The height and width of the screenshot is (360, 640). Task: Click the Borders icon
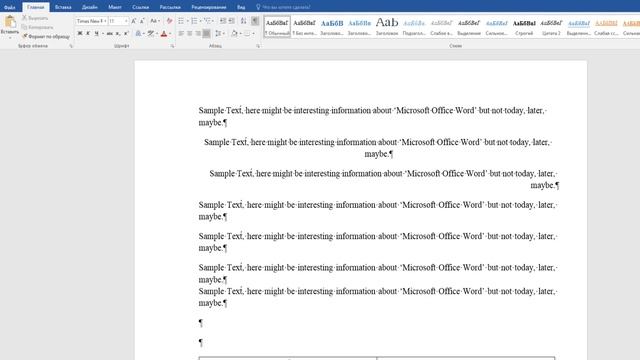point(247,33)
